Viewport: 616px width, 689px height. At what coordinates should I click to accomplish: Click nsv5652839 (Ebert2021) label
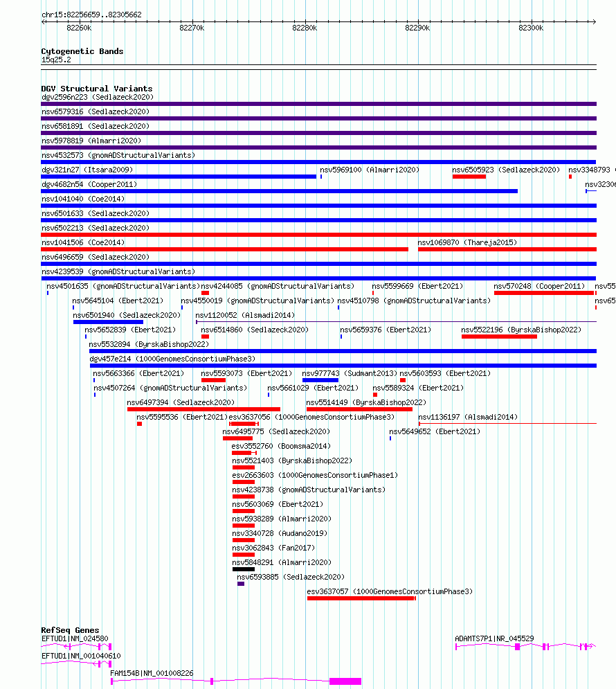click(130, 330)
